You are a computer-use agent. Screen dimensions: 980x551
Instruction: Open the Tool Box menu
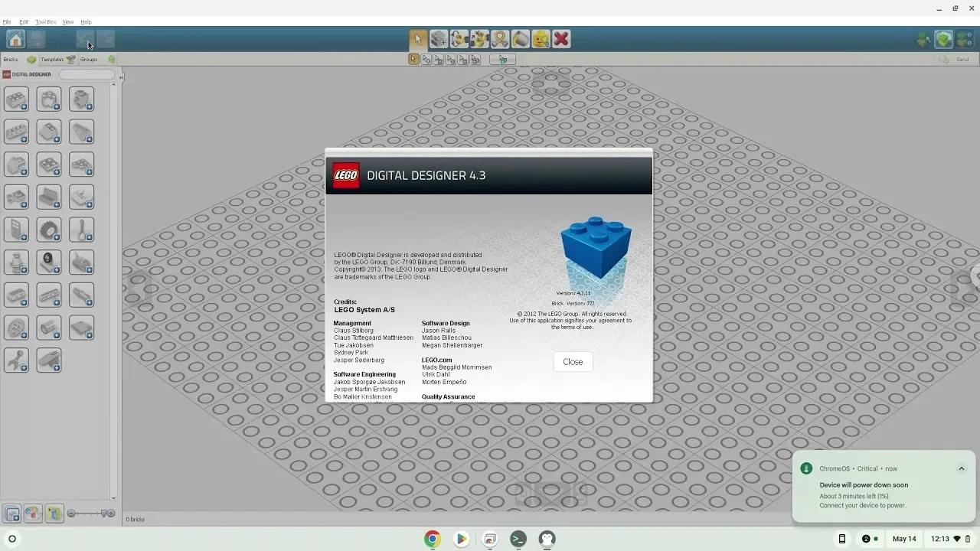[x=46, y=22]
